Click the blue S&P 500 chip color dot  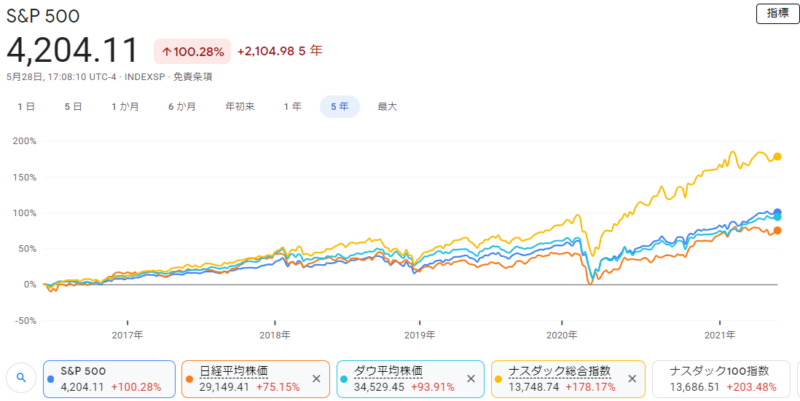[51, 379]
